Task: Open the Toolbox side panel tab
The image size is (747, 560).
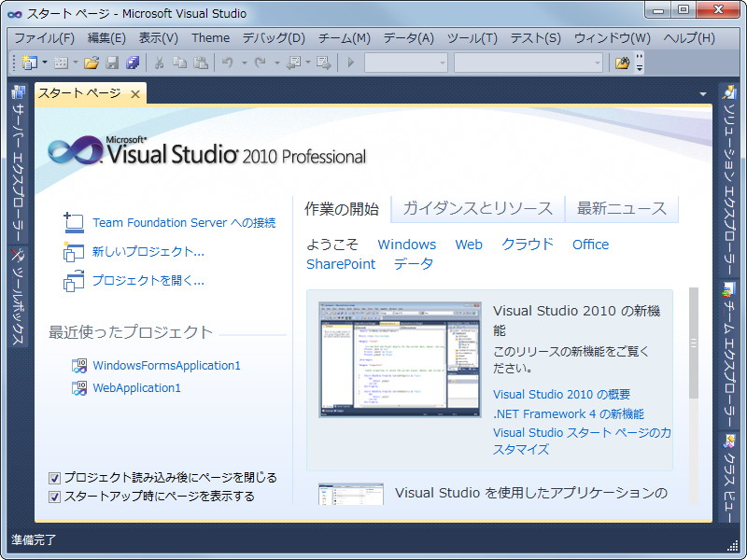Action: click(18, 296)
